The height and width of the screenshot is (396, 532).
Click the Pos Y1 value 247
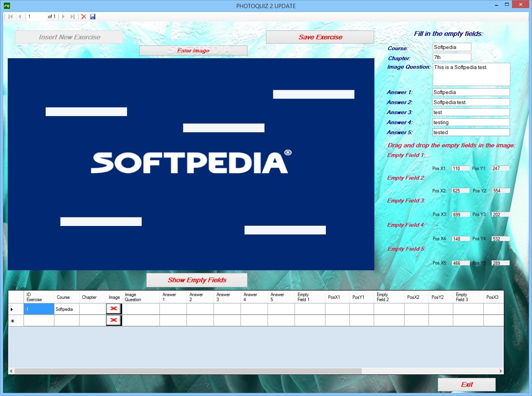point(500,168)
